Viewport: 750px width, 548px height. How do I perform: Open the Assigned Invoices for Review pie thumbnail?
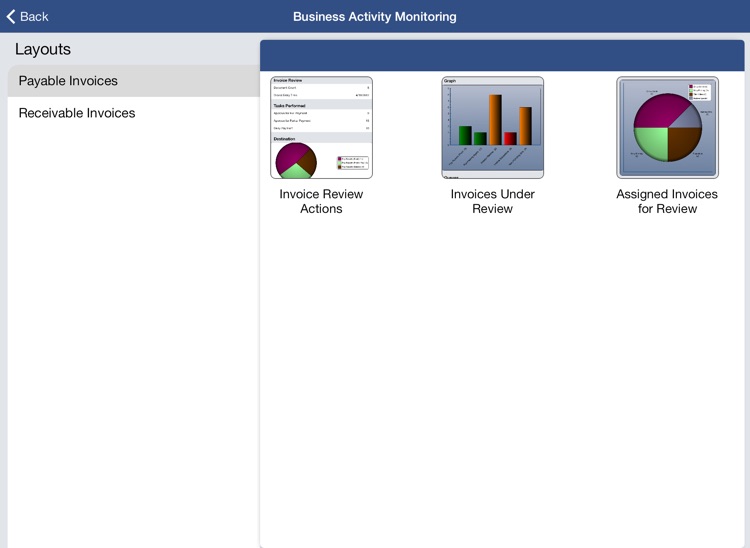[667, 128]
